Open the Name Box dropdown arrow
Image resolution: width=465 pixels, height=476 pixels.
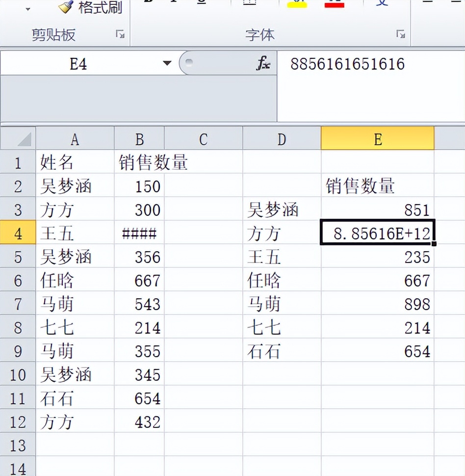(167, 63)
